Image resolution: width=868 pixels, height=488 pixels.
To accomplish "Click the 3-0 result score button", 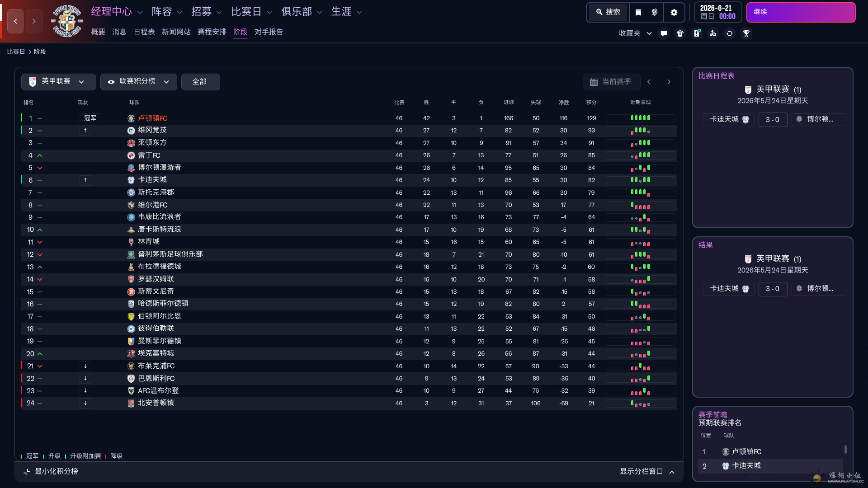I will coord(773,120).
